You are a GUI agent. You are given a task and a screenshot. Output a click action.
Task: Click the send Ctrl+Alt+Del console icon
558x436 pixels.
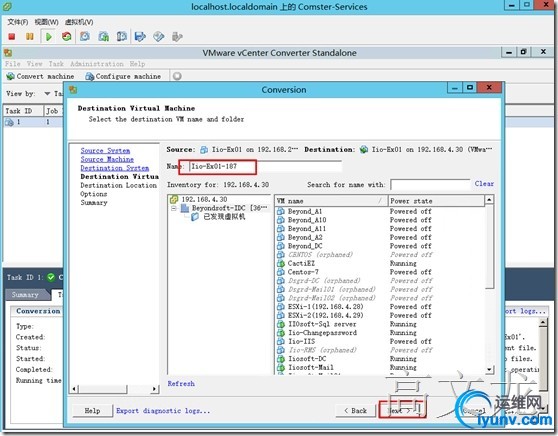(x=140, y=37)
